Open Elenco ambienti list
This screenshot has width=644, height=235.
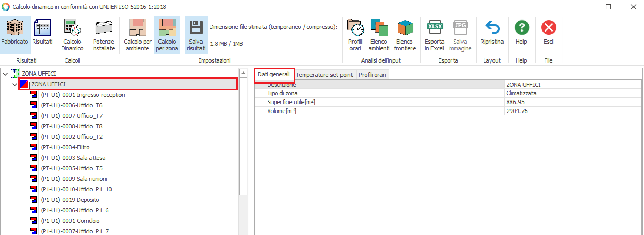coord(379,35)
